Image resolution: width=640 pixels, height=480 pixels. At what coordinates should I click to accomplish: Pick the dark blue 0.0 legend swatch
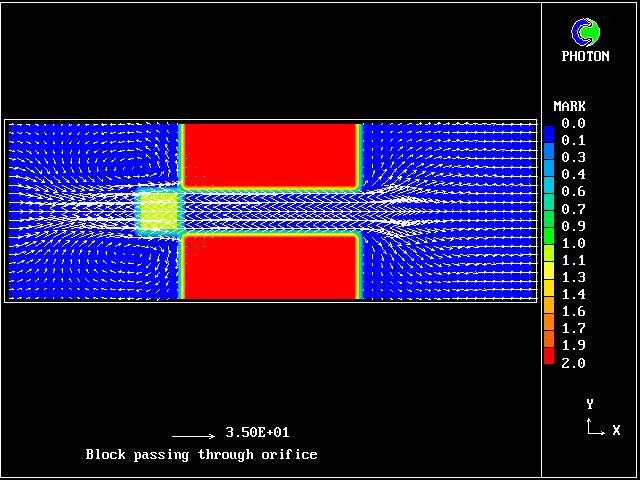point(549,127)
